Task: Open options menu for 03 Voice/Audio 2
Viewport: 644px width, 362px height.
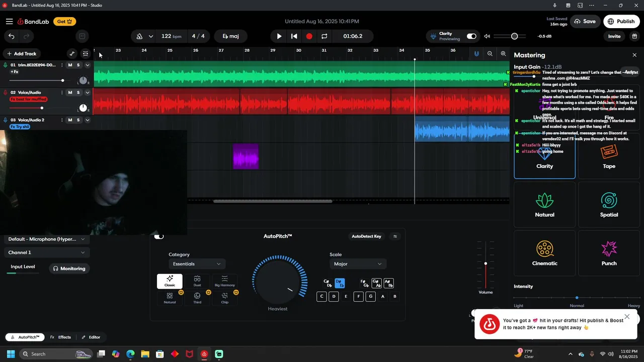Action: [62, 120]
